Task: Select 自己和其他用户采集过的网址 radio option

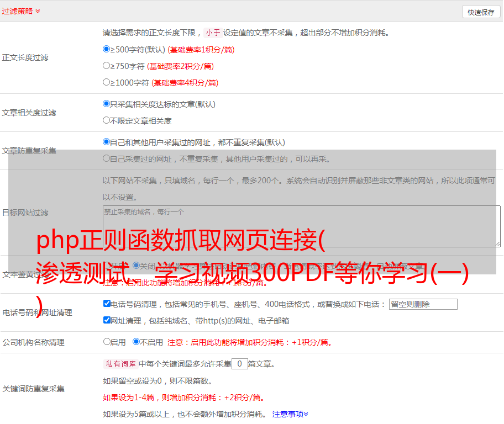Action: pyautogui.click(x=106, y=142)
